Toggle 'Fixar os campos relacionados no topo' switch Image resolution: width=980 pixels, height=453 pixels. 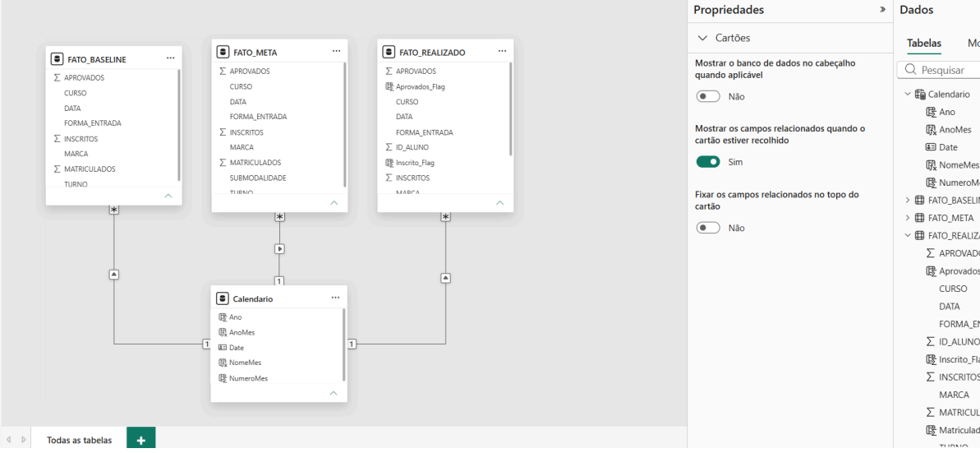[x=708, y=228]
